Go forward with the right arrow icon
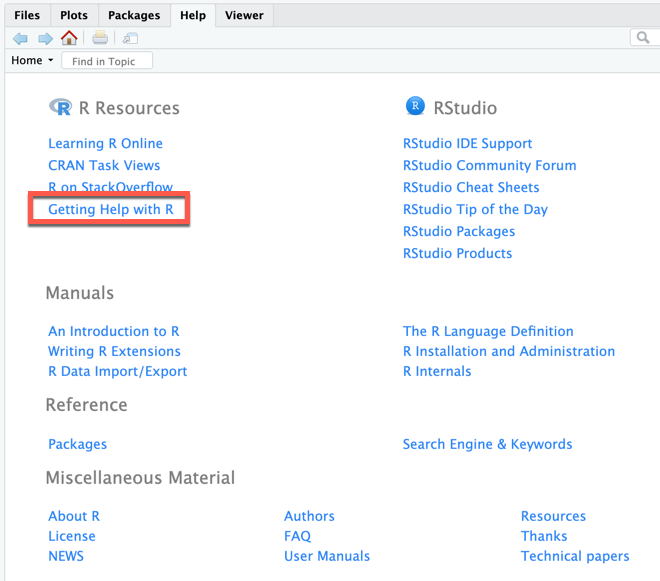 coord(45,39)
